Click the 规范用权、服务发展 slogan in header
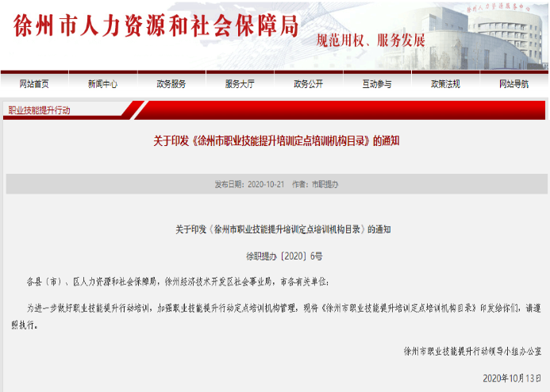550x392 pixels. pos(371,40)
